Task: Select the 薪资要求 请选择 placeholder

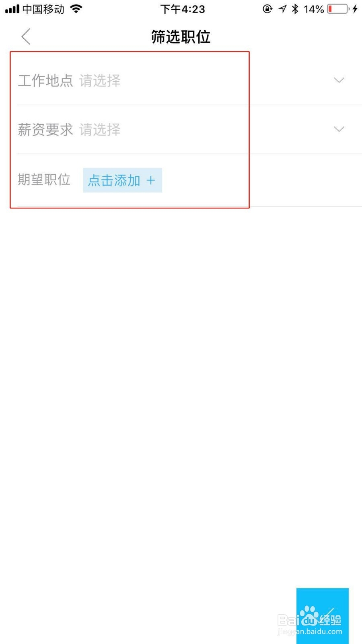Action: [100, 130]
